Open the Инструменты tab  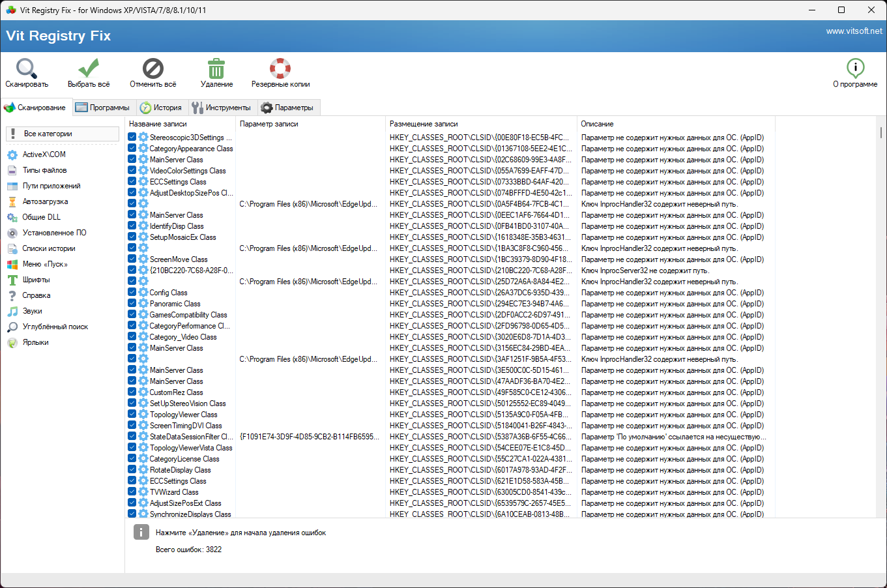click(222, 108)
